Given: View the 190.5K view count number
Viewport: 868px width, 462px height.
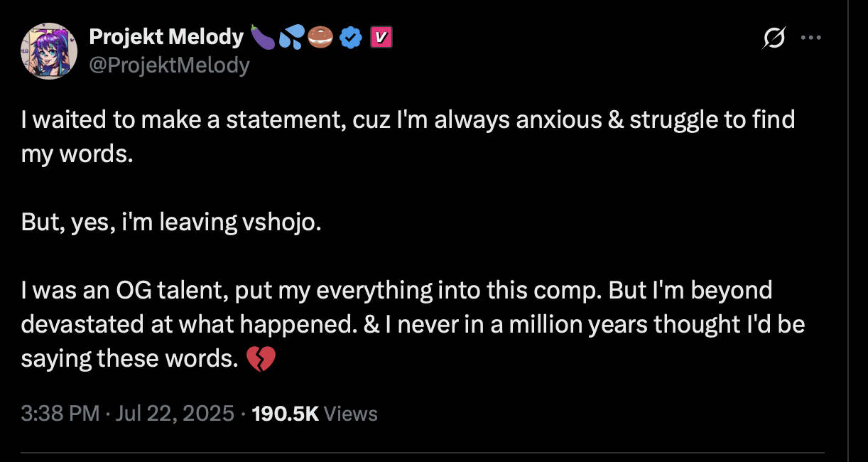Looking at the screenshot, I should pyautogui.click(x=285, y=414).
